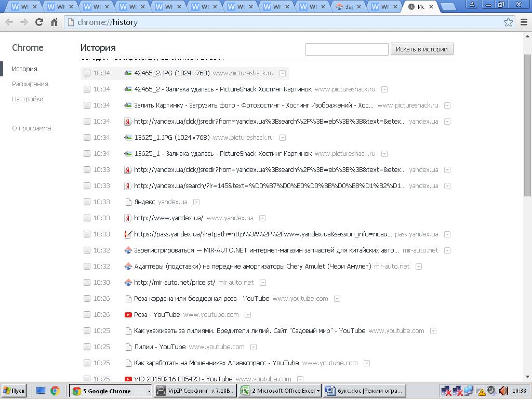Image resolution: width=532 pixels, height=399 pixels.
Task: Open dropdown for http://www.yandex.ua/ entry
Action: click(262, 218)
